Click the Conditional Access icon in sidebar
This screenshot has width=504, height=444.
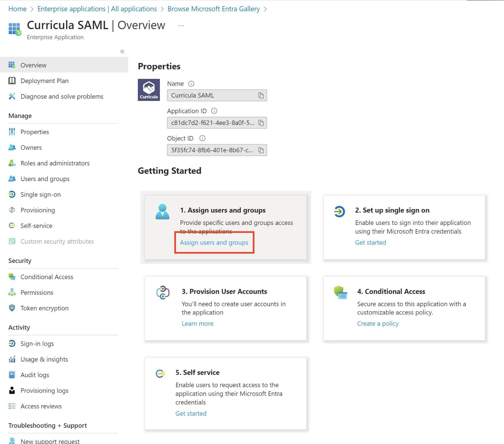pos(12,277)
